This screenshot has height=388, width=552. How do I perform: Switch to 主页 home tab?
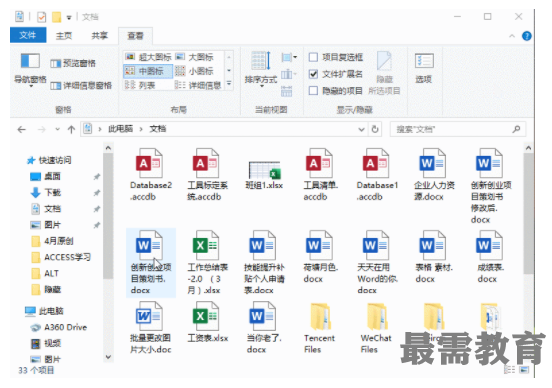[64, 36]
